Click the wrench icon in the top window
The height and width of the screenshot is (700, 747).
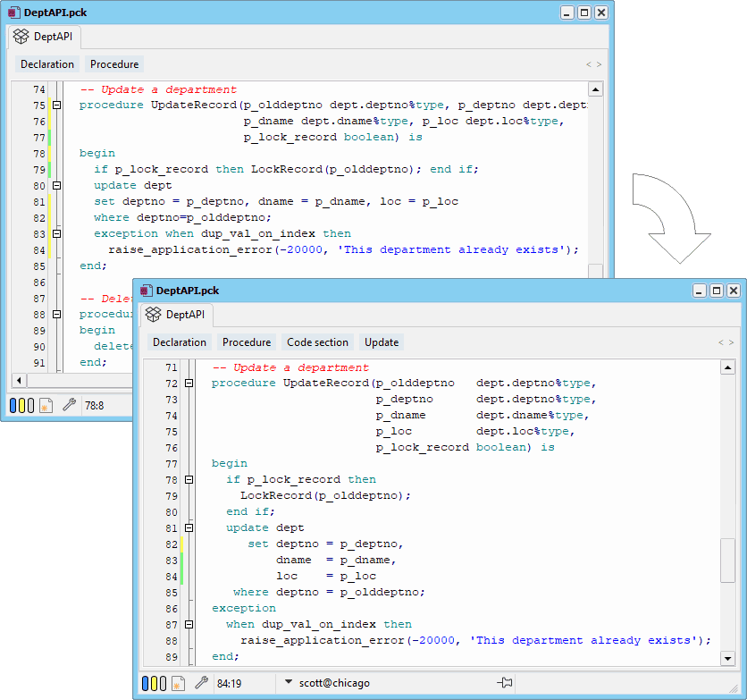(x=69, y=405)
